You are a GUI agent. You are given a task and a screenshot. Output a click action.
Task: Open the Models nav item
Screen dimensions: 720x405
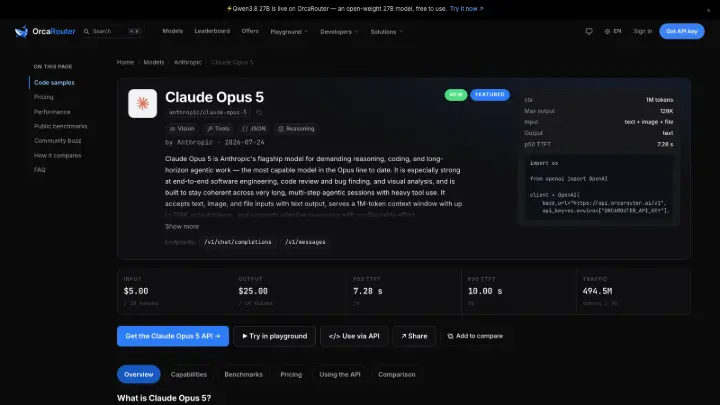pyautogui.click(x=173, y=31)
